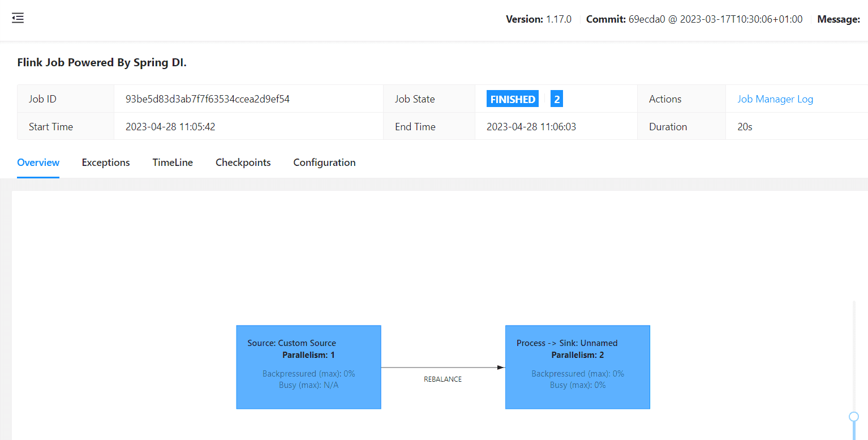Switch to the Exceptions tab
Image resolution: width=868 pixels, height=440 pixels.
(x=106, y=163)
